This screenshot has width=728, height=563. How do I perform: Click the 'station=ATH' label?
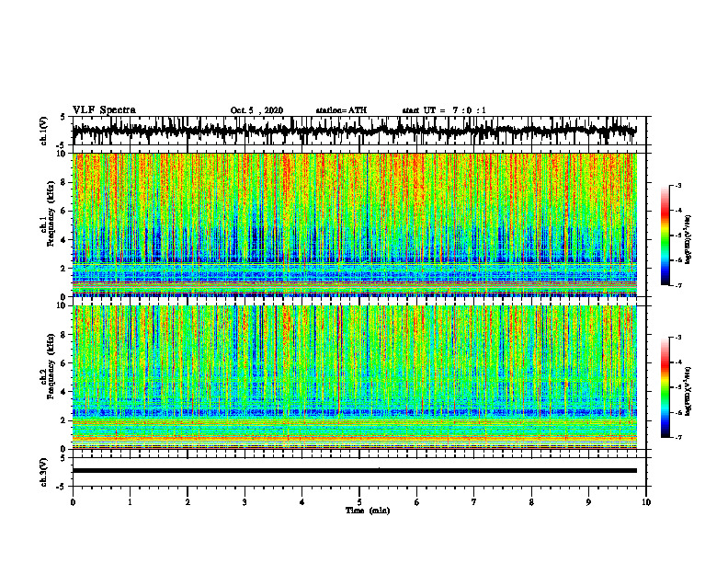point(341,110)
